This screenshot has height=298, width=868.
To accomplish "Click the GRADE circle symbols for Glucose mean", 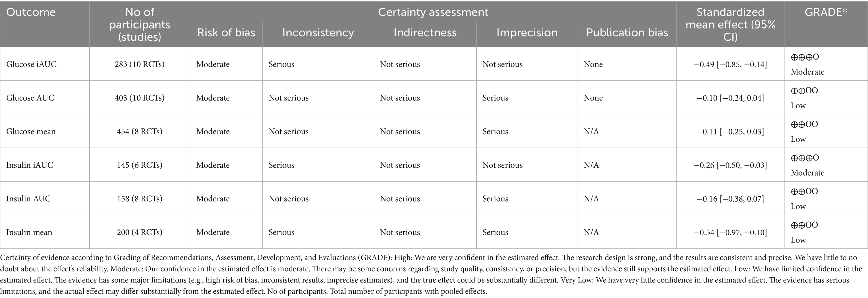I will (804, 124).
